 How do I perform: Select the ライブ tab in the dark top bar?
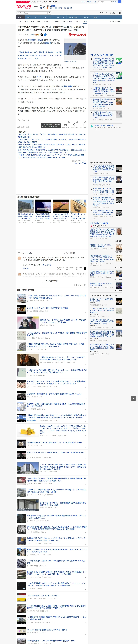tap(37, 17)
